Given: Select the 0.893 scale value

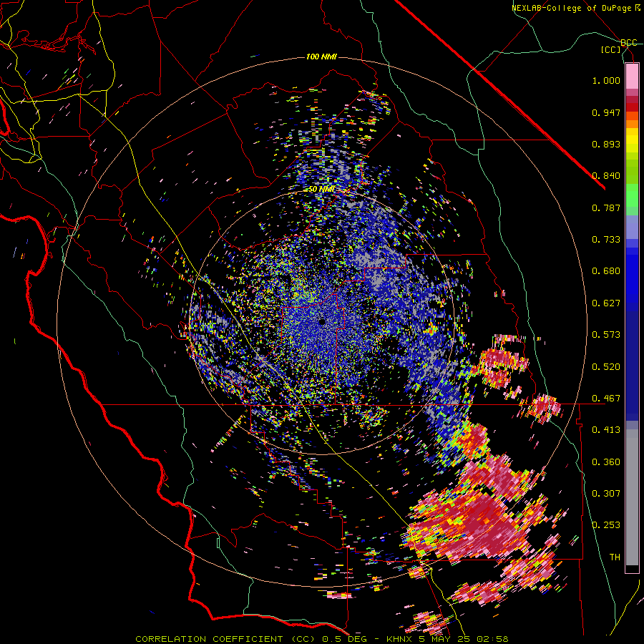Looking at the screenshot, I should 606,144.
